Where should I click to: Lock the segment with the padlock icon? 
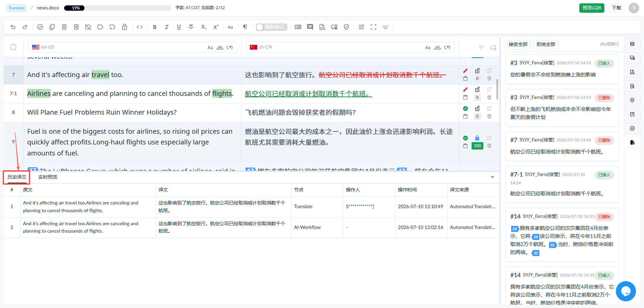(124, 27)
